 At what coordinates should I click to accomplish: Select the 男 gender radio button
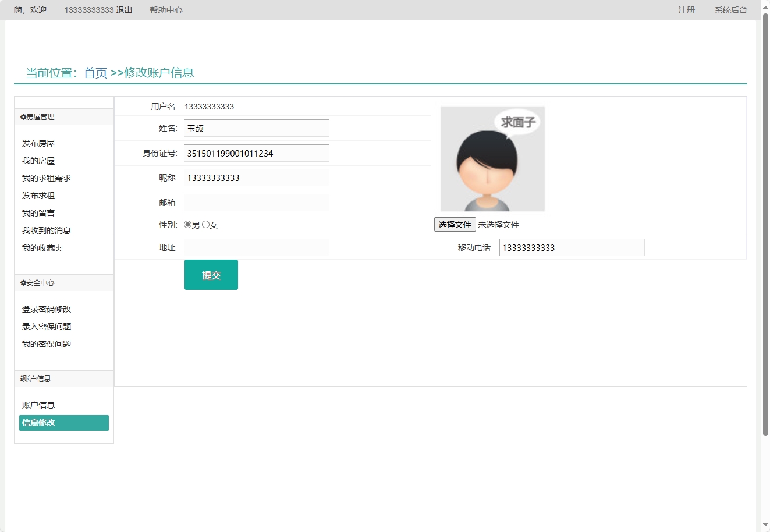pos(187,224)
